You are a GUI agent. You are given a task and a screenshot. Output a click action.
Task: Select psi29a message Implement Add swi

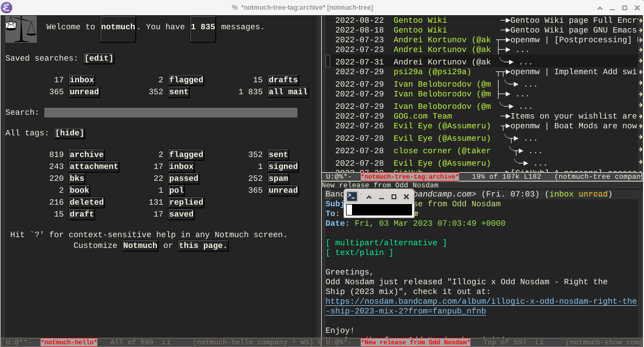pyautogui.click(x=482, y=72)
